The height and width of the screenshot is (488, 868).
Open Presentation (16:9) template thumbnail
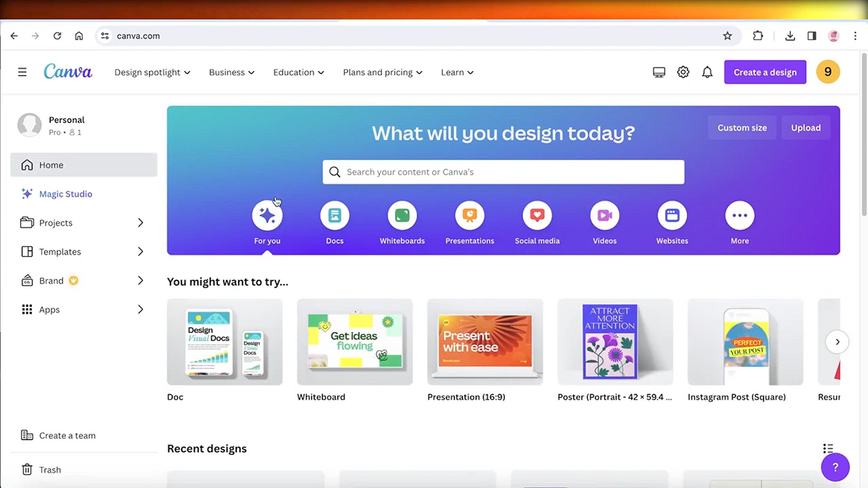(485, 342)
